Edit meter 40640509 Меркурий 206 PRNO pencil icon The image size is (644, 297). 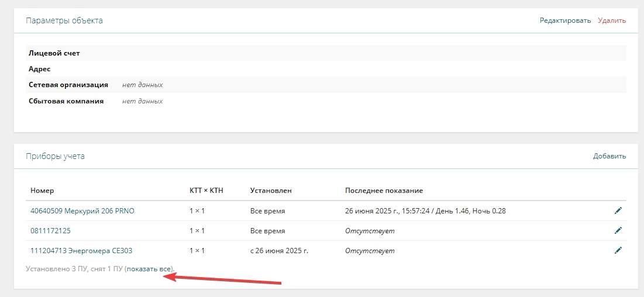tap(618, 210)
